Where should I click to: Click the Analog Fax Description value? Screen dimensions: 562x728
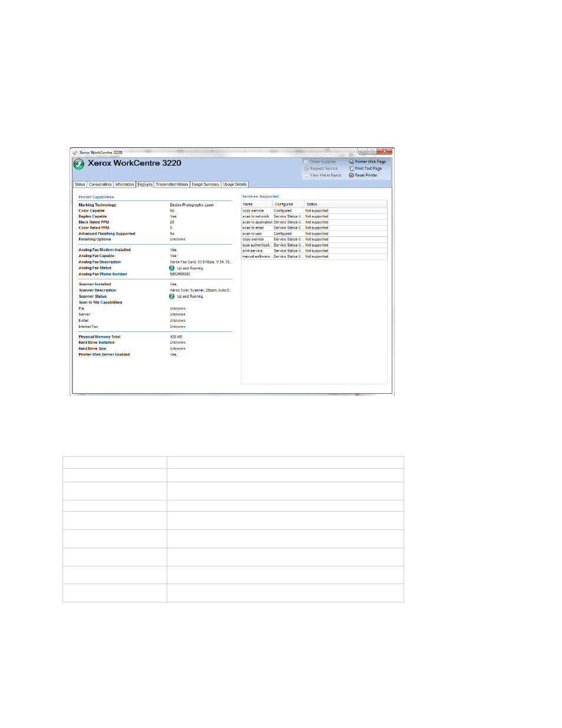tap(201, 262)
